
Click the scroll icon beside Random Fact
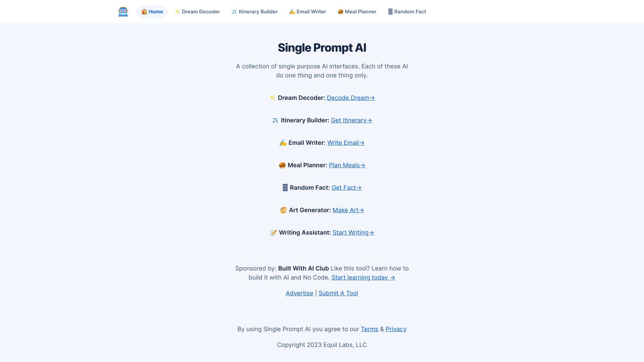390,11
